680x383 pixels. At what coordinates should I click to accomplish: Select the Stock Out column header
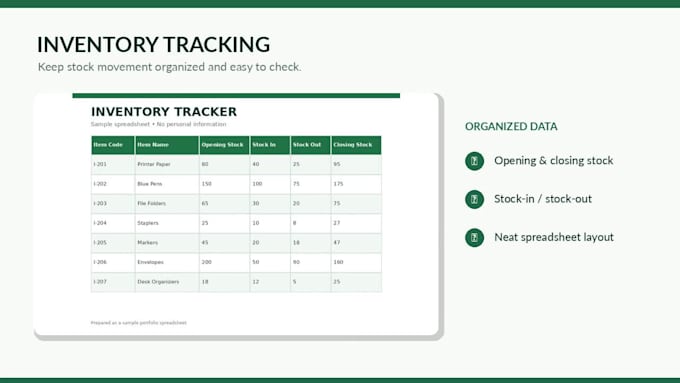point(311,145)
